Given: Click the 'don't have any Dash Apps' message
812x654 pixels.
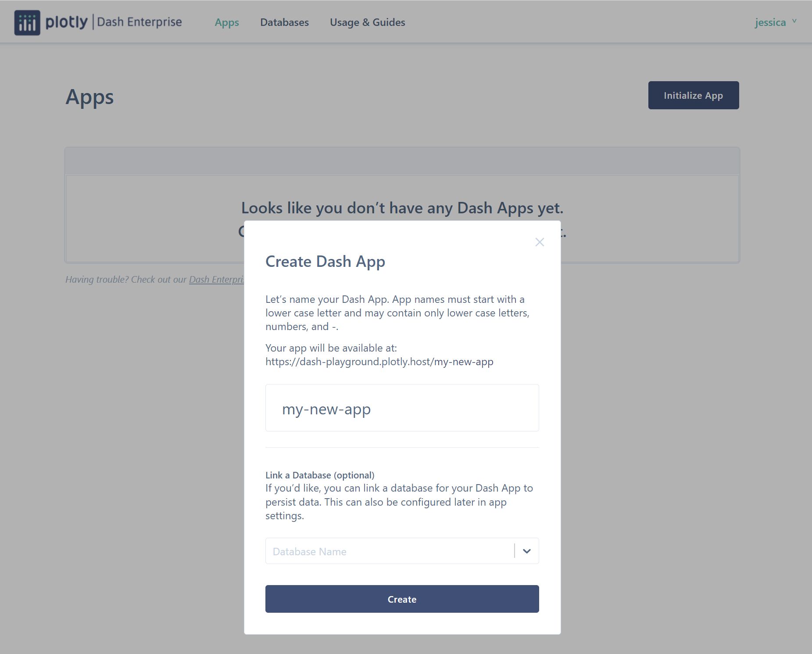Looking at the screenshot, I should coord(402,208).
